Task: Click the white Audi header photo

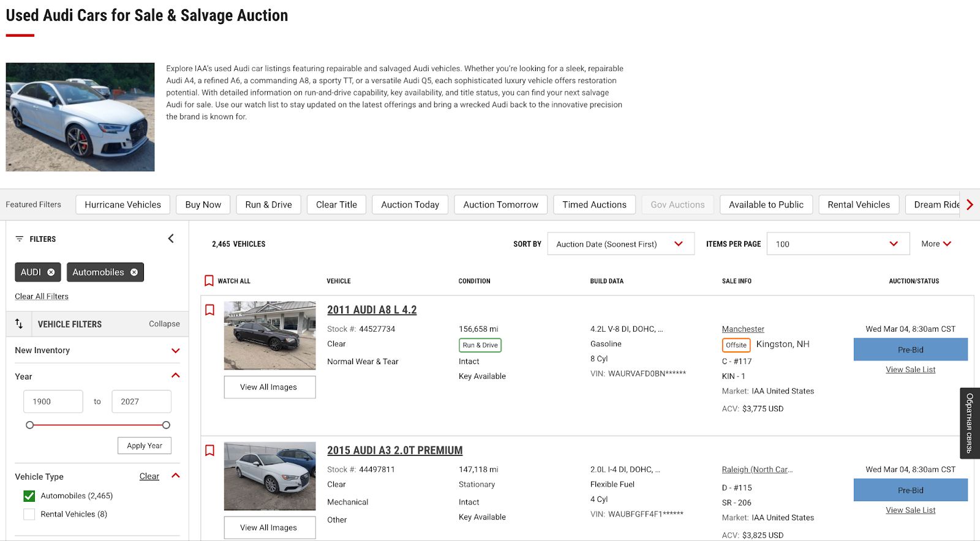Action: pyautogui.click(x=80, y=117)
